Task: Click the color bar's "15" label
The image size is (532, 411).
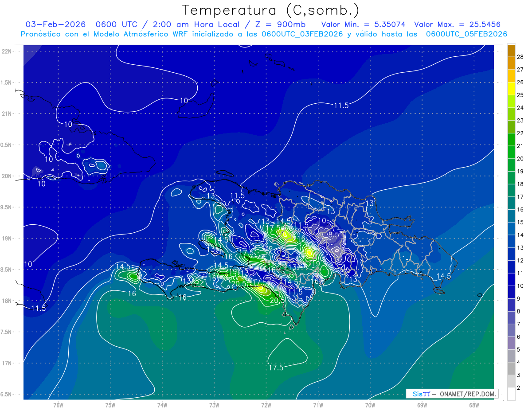Action: pos(520,222)
